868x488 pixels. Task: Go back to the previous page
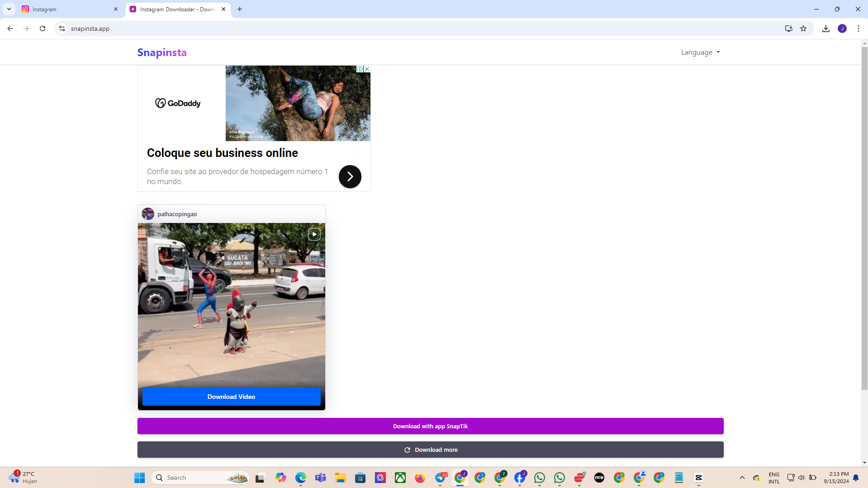[10, 28]
